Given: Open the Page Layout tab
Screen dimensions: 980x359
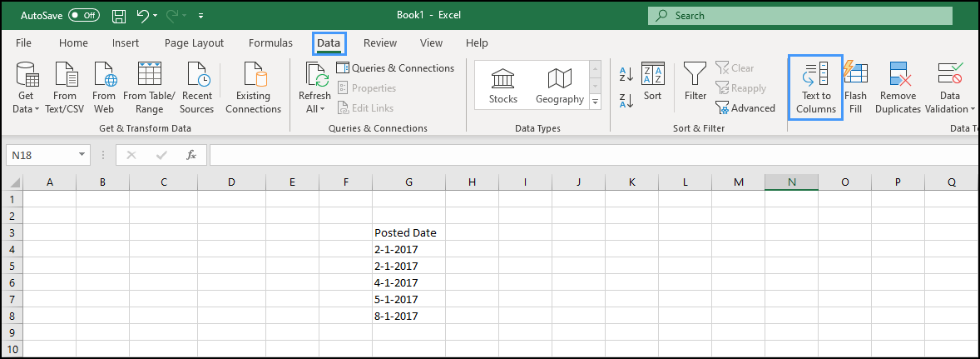Looking at the screenshot, I should click(194, 43).
